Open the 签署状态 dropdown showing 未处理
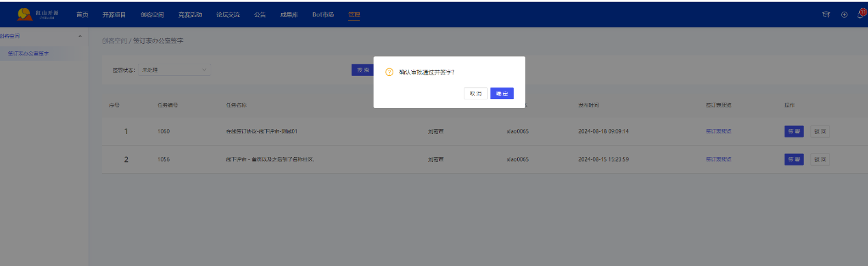 pos(174,70)
